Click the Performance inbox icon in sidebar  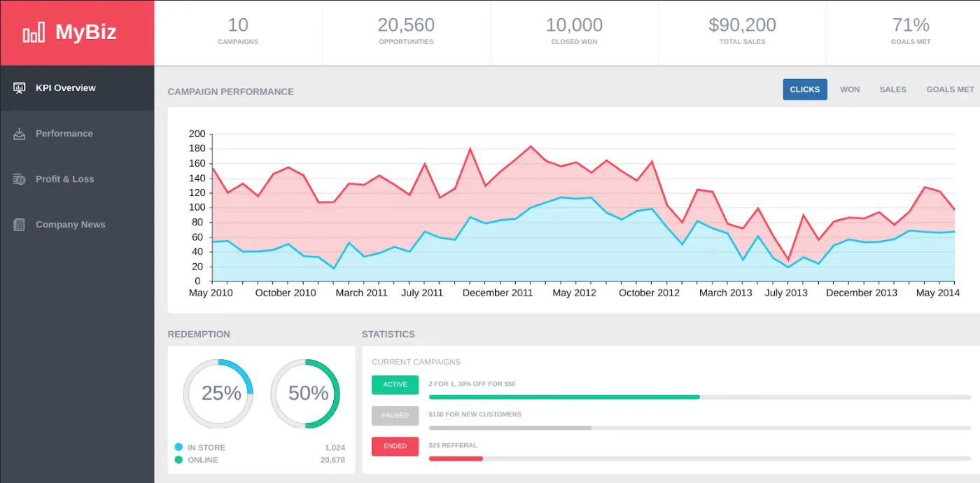20,134
